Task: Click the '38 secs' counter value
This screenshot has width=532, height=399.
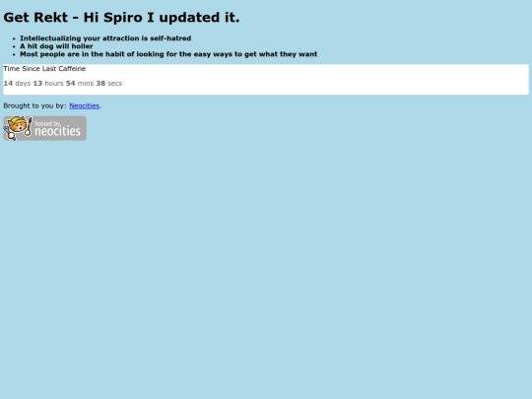Action: pos(109,83)
